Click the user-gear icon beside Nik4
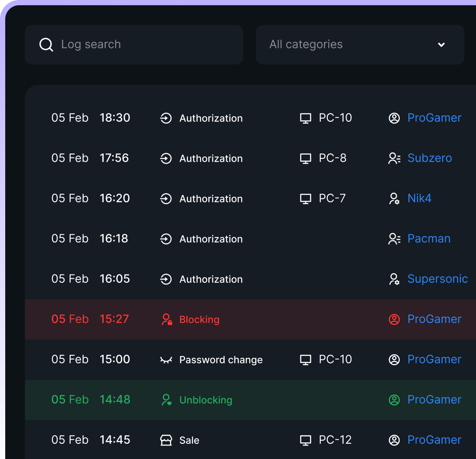The height and width of the screenshot is (459, 476). pyautogui.click(x=394, y=199)
